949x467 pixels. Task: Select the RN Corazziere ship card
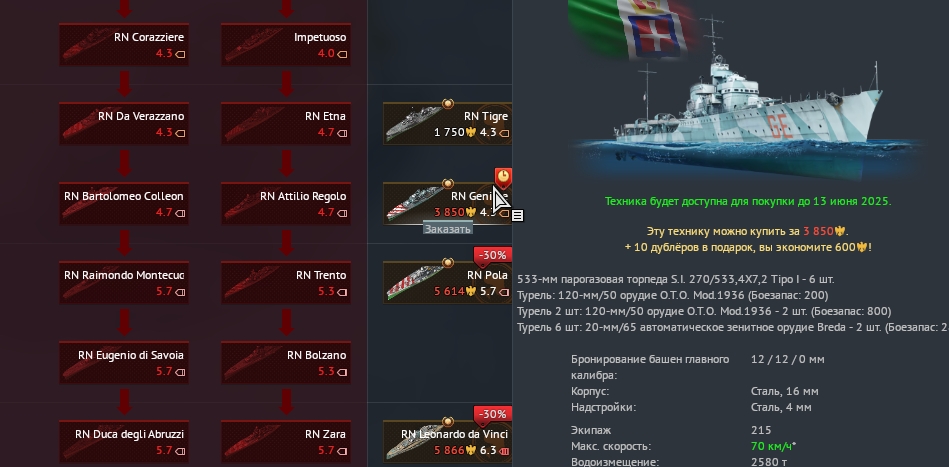tap(124, 44)
